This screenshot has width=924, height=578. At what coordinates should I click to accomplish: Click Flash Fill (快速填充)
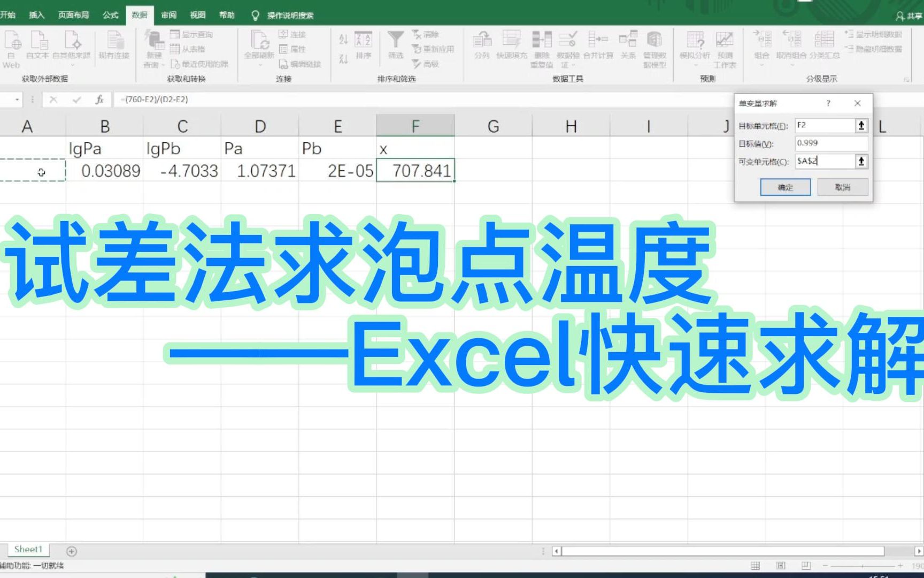click(x=512, y=45)
